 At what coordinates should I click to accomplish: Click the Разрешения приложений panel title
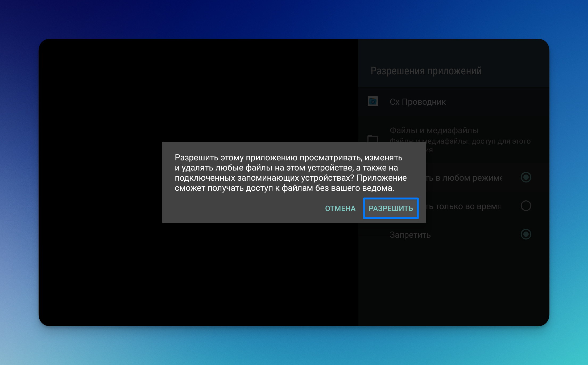pyautogui.click(x=426, y=71)
